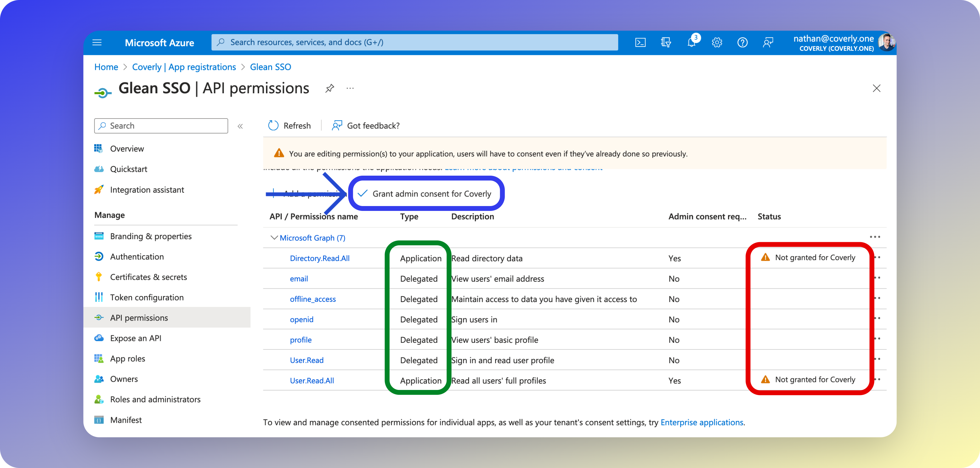Open the portal hamburger menu
The width and height of the screenshot is (980, 468).
[x=97, y=42]
